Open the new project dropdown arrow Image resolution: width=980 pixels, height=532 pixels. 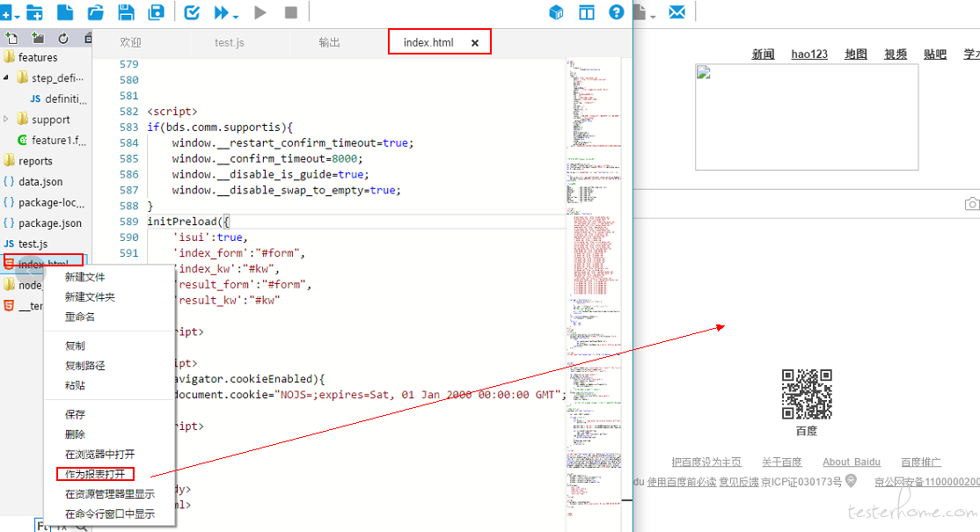pos(17,16)
